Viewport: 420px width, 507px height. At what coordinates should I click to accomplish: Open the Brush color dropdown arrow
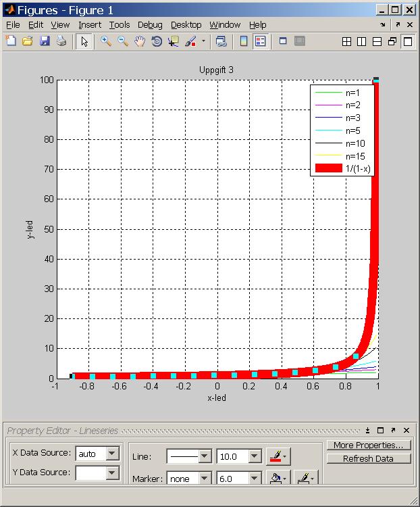[203, 41]
